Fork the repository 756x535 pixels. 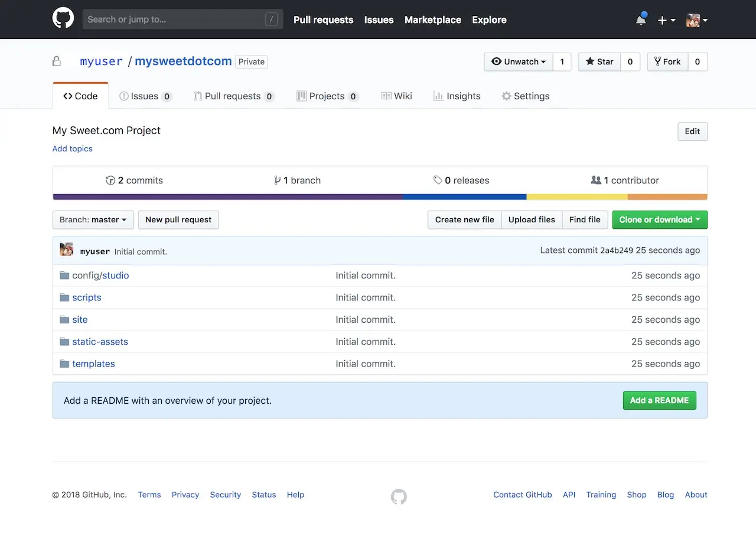tap(667, 61)
